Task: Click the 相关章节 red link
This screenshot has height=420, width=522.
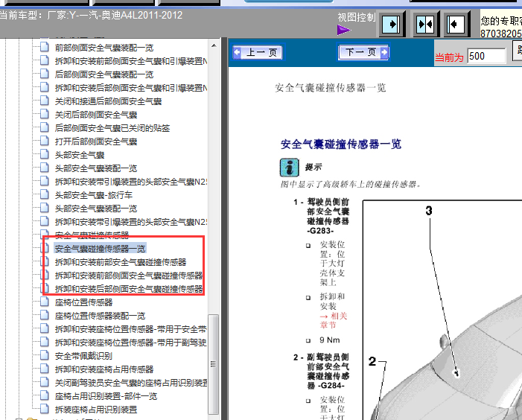Action: [x=334, y=320]
